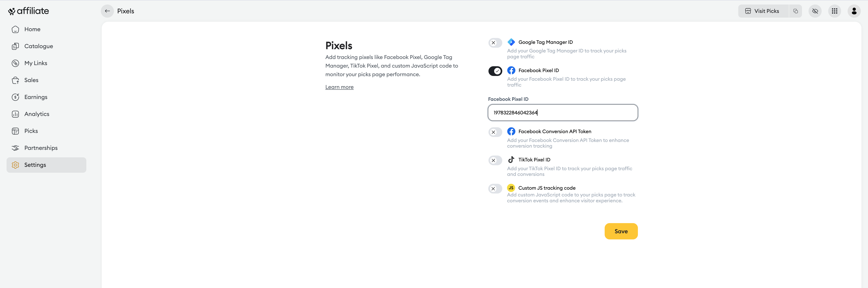The height and width of the screenshot is (288, 868).
Task: Click the copy link icon near Visit Picks
Action: tap(795, 11)
